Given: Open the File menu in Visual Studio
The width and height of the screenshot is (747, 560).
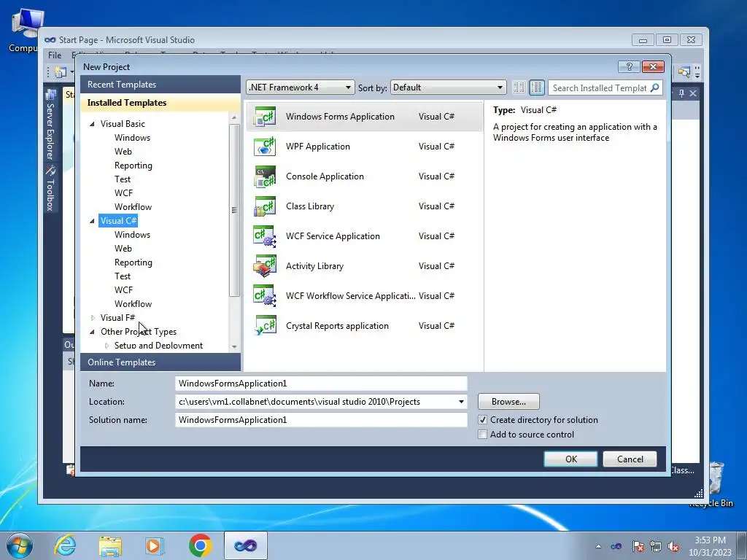Looking at the screenshot, I should coord(55,55).
